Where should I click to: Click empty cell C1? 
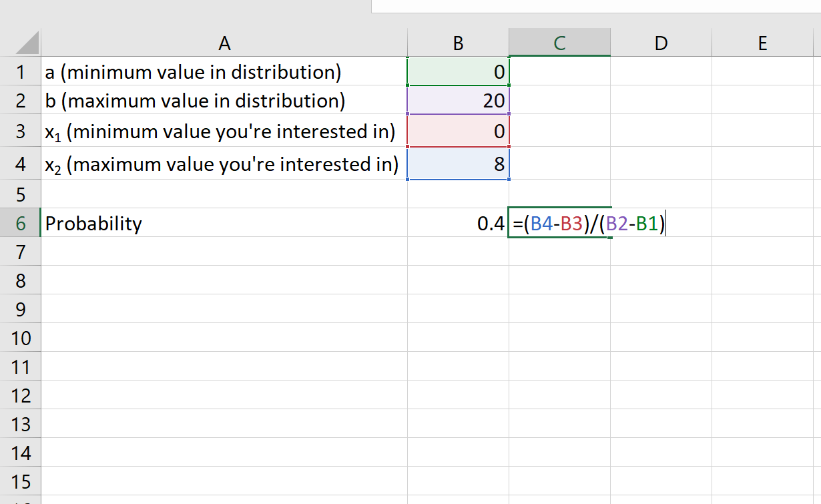click(559, 71)
